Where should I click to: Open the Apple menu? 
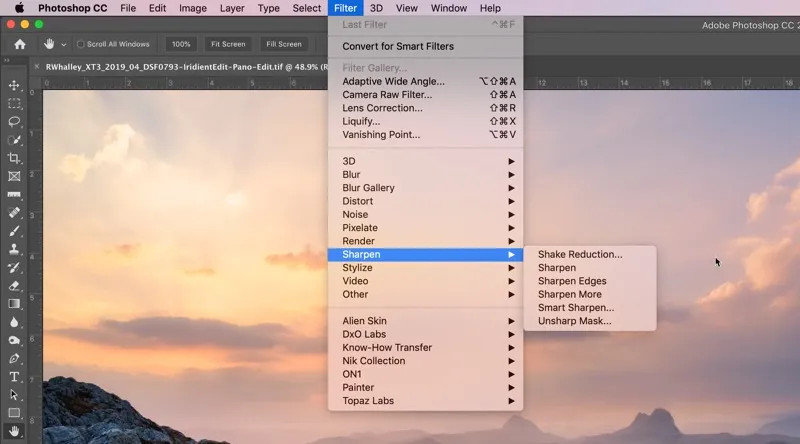coord(18,8)
